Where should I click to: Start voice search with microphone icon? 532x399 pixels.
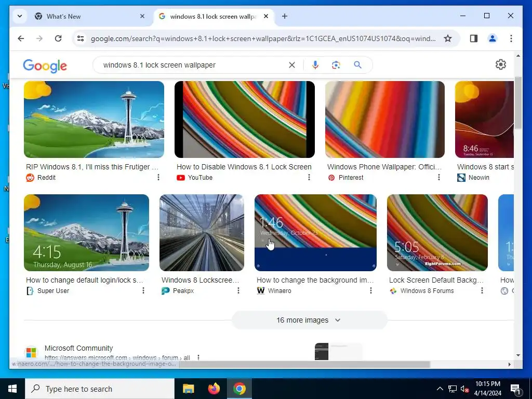315,65
